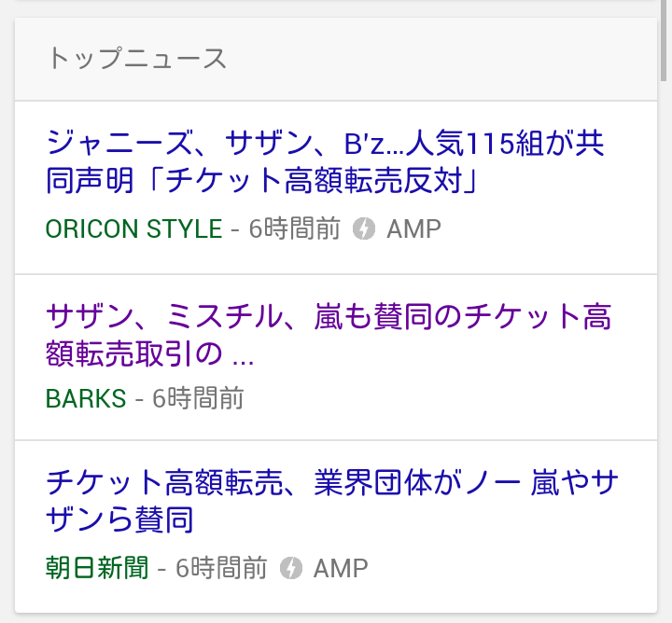Open the ジャニーズ、サザン、B'z headline article

325,145
